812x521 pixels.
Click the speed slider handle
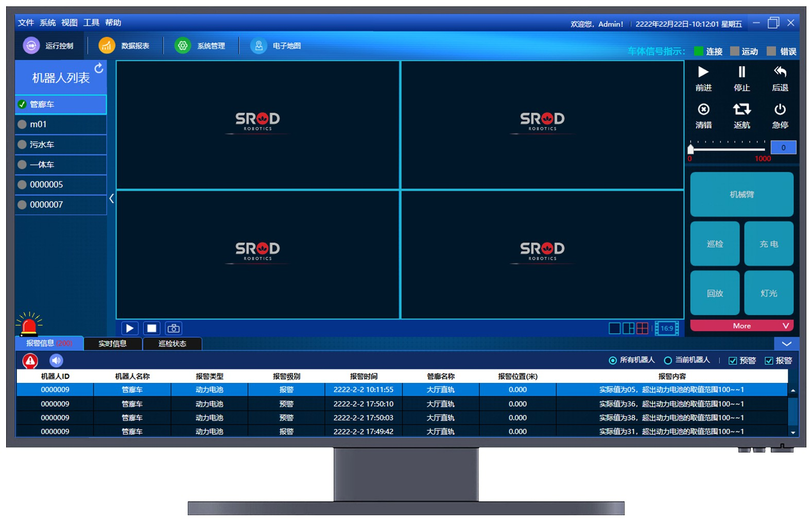[690, 149]
